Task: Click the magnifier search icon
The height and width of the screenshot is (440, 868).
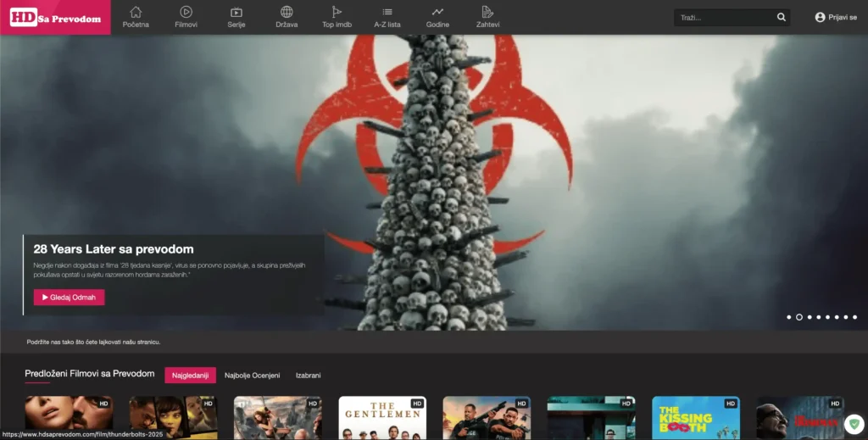Action: [x=781, y=17]
